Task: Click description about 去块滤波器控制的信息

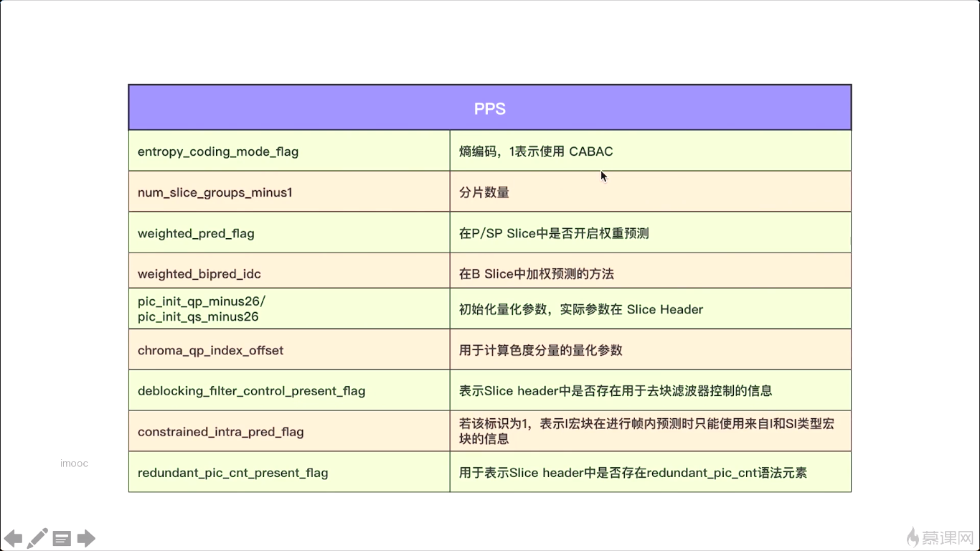Action: pyautogui.click(x=616, y=391)
